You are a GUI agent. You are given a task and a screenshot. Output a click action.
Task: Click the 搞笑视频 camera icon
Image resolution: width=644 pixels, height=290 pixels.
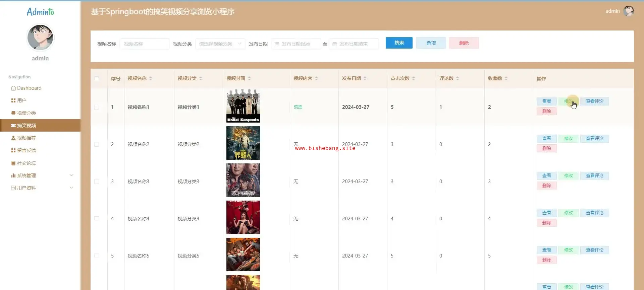13,126
